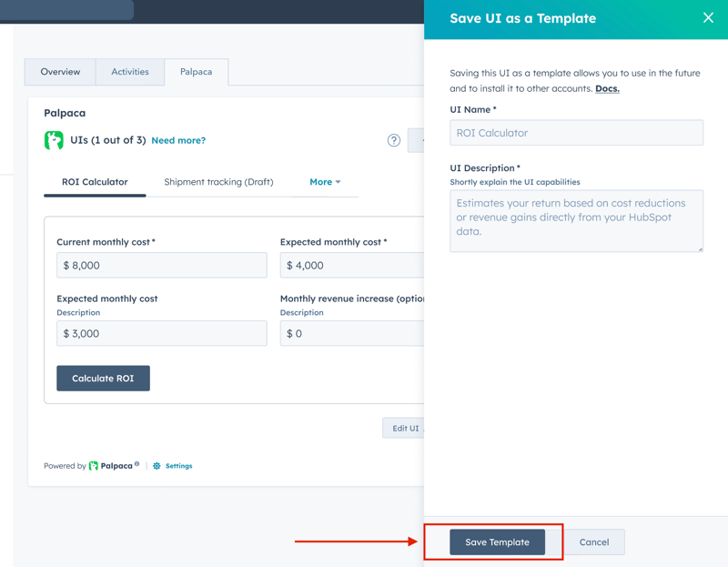
Task: Click the Settings gear icon
Action: pyautogui.click(x=157, y=466)
